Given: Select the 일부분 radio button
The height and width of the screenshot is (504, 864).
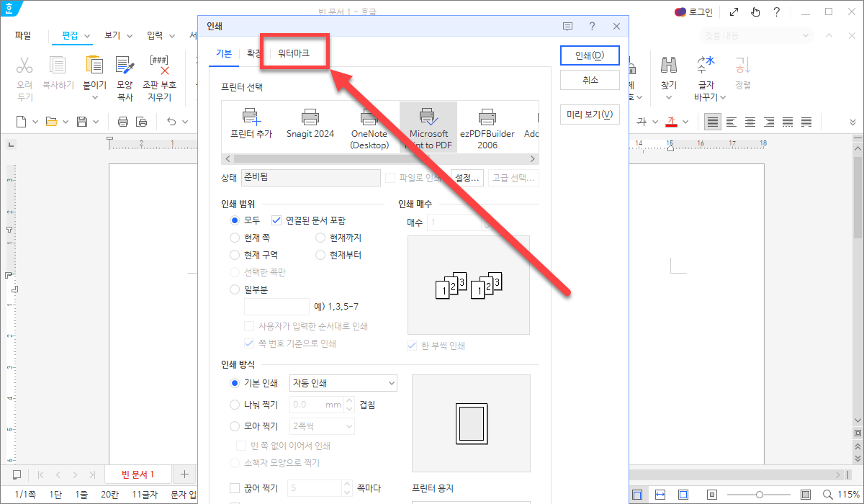Looking at the screenshot, I should coord(235,289).
